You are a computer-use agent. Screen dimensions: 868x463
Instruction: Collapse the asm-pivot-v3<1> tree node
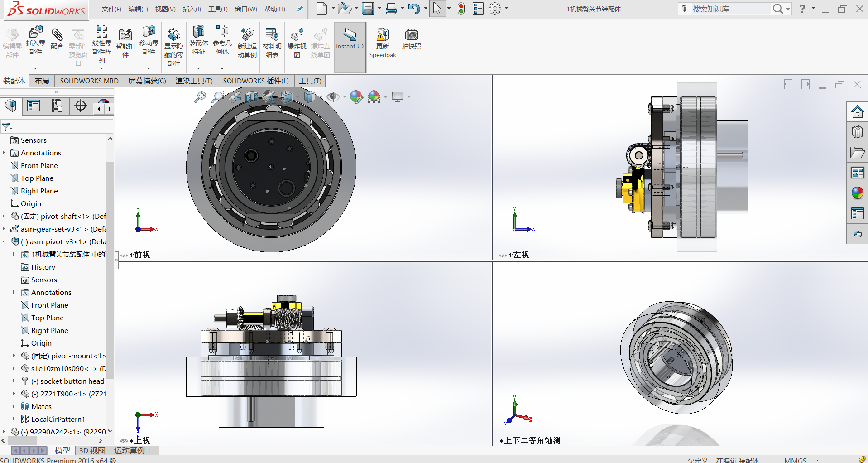click(x=4, y=241)
